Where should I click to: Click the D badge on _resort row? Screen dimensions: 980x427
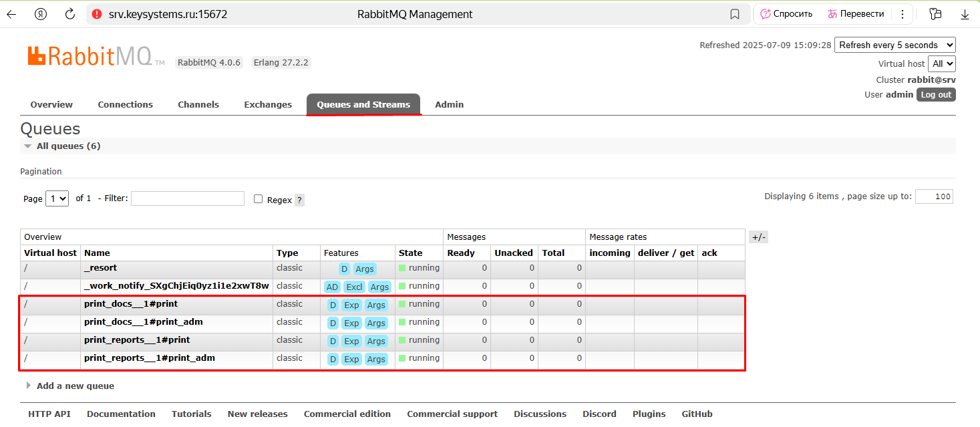344,269
